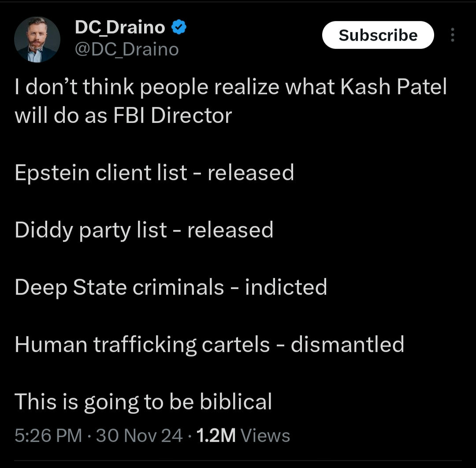Click the word 'dismantled' in the tweet

pos(347,344)
